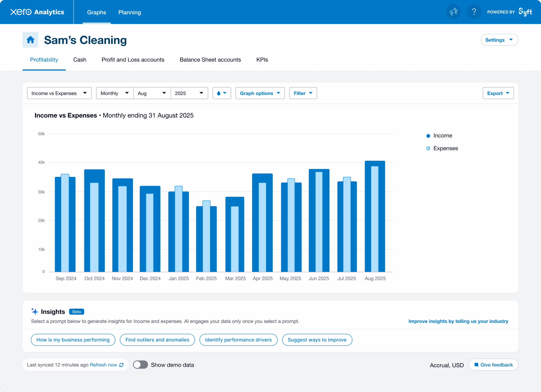Click the Insights sparkle icon
Screen dimensions: 541x392
click(35, 311)
